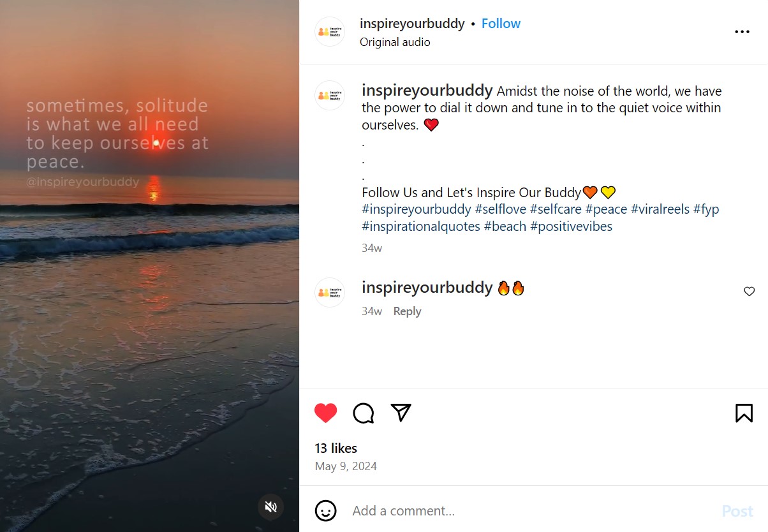
Task: Follow the inspireyourbuddy account
Action: [x=501, y=24]
